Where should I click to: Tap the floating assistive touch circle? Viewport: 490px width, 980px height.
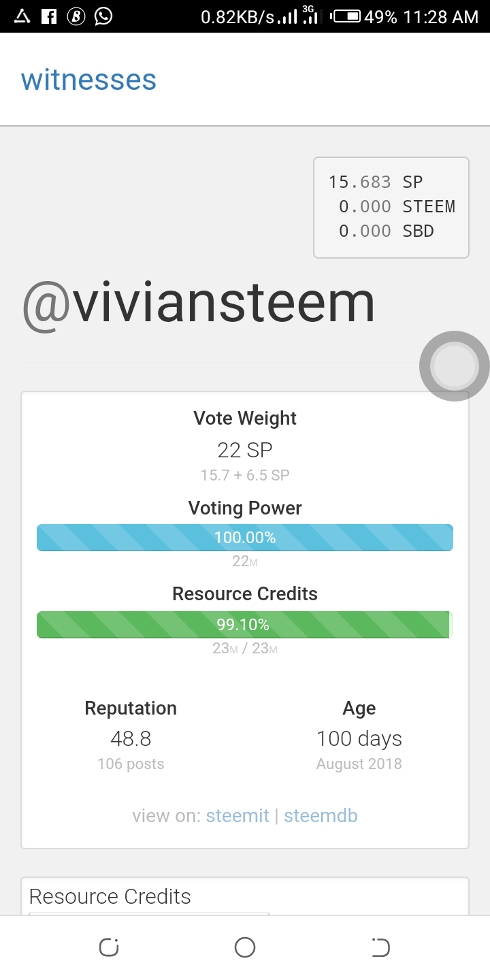click(454, 366)
